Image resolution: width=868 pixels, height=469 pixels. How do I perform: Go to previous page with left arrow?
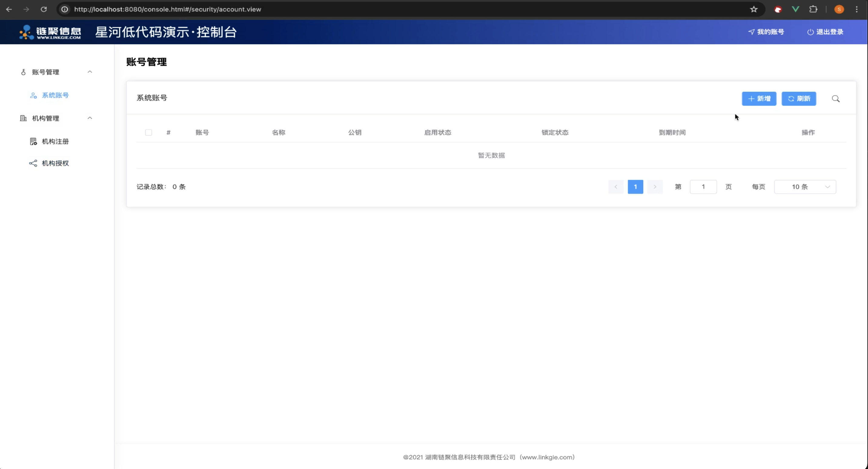616,187
